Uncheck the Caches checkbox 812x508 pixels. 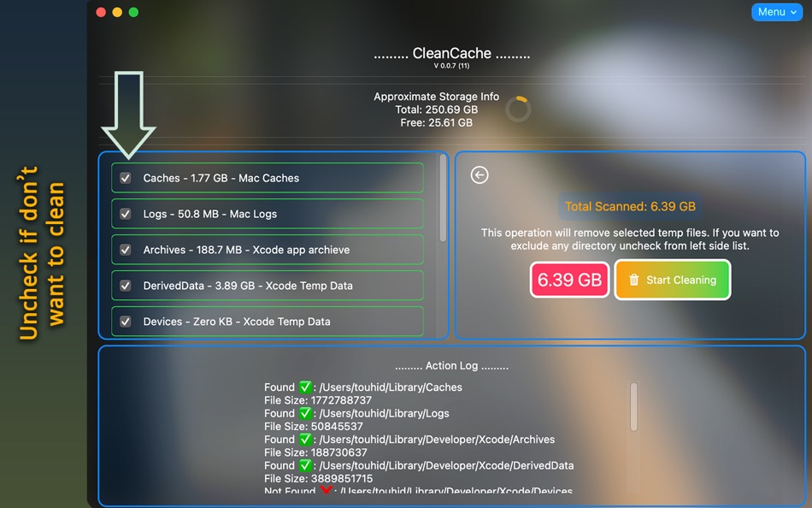point(126,179)
